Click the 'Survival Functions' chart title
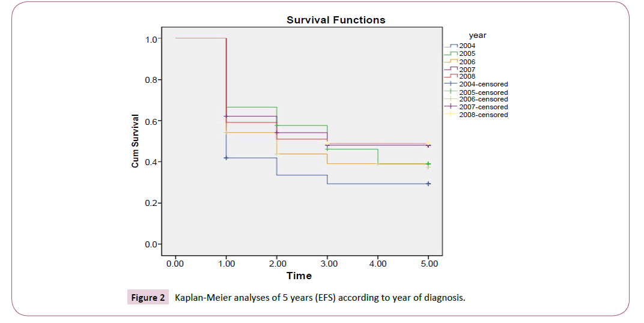The image size is (644, 323). (x=336, y=20)
